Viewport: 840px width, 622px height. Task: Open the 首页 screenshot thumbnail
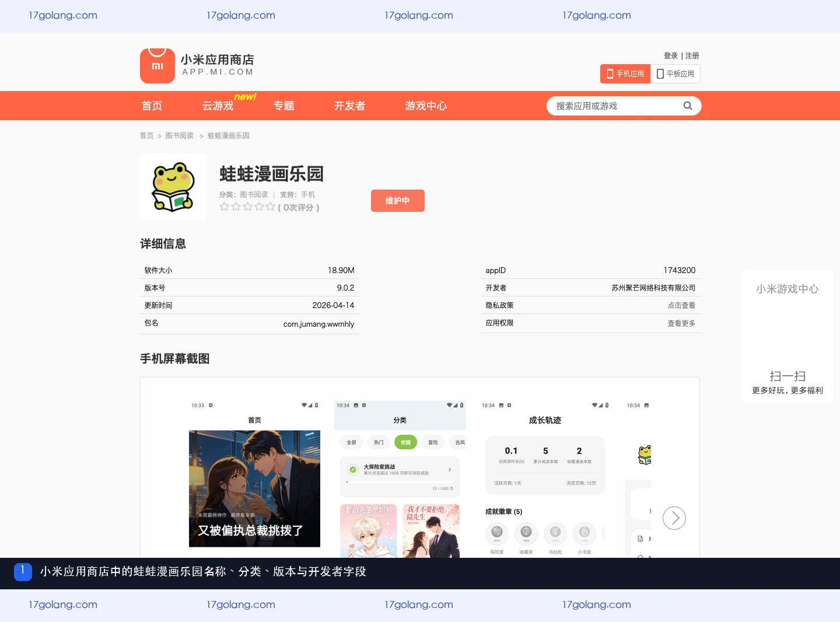[x=255, y=478]
